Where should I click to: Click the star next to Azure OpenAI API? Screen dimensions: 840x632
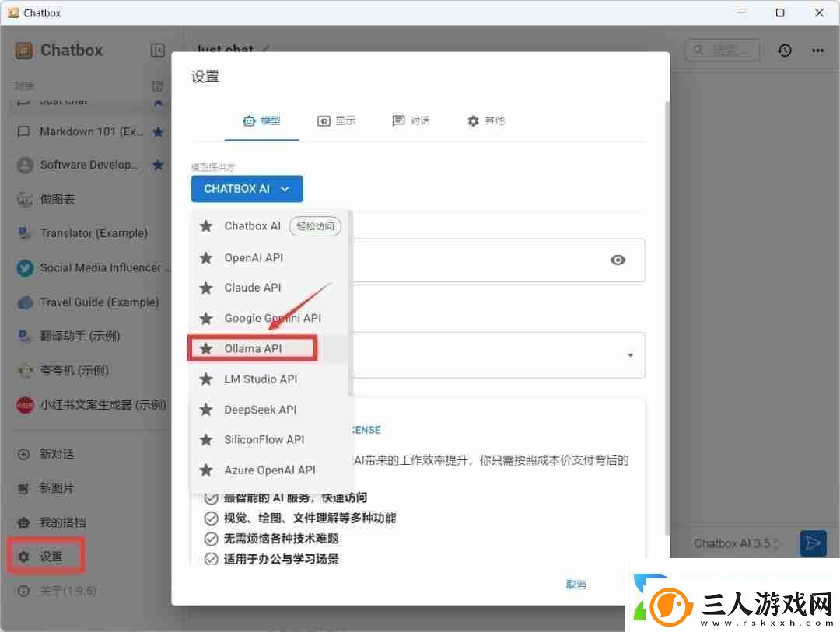pos(205,470)
